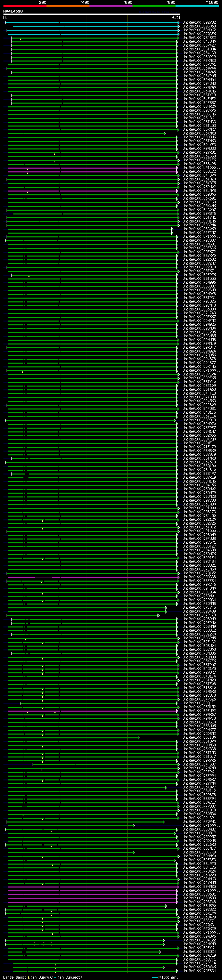Select hit label UniRef100_B6TDM4
This screenshot has height=980, width=222.
pos(199,49)
